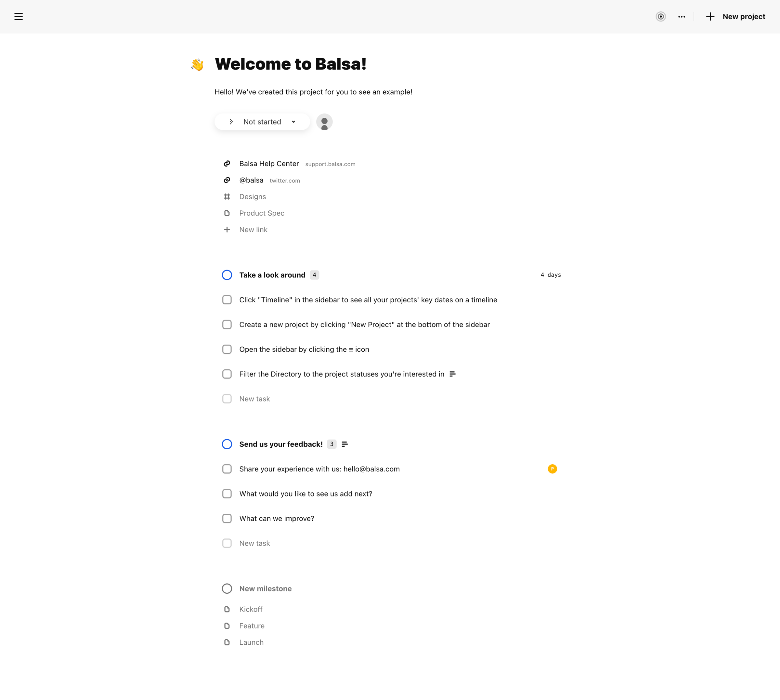Click the status icon inside Not started pill
The height and width of the screenshot is (700, 780).
231,122
